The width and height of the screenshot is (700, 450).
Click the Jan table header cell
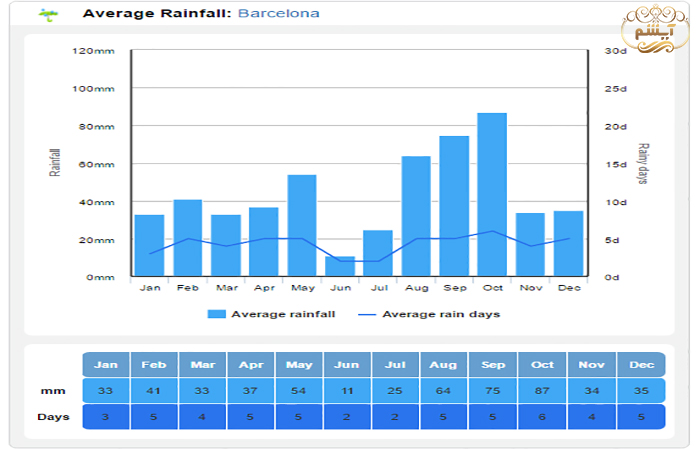106,365
